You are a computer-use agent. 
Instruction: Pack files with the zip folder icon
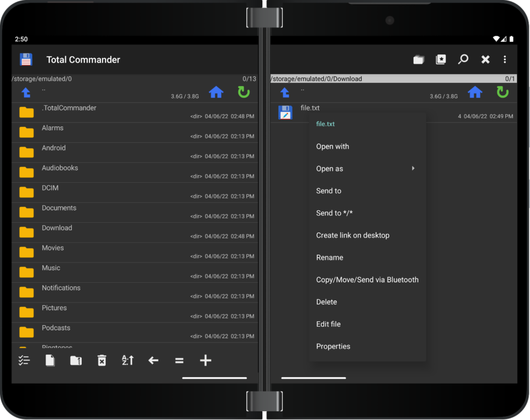pyautogui.click(x=76, y=360)
